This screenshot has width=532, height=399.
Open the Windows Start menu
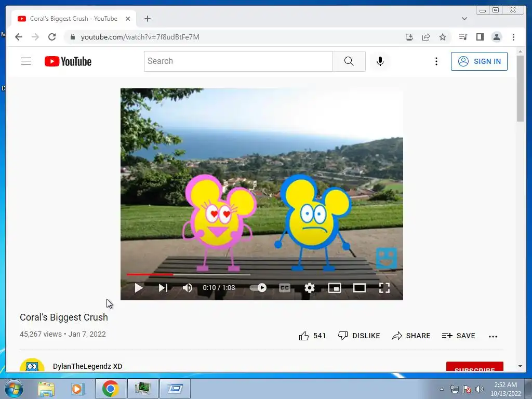[14, 389]
